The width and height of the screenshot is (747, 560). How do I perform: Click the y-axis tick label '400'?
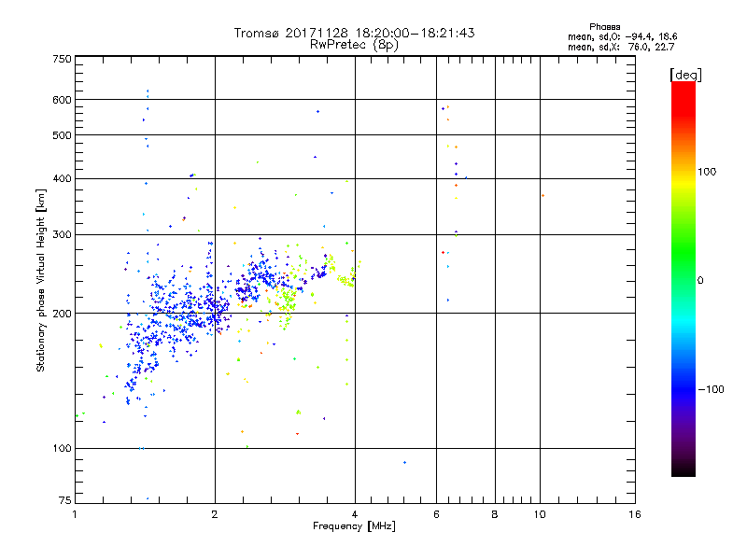click(x=62, y=178)
